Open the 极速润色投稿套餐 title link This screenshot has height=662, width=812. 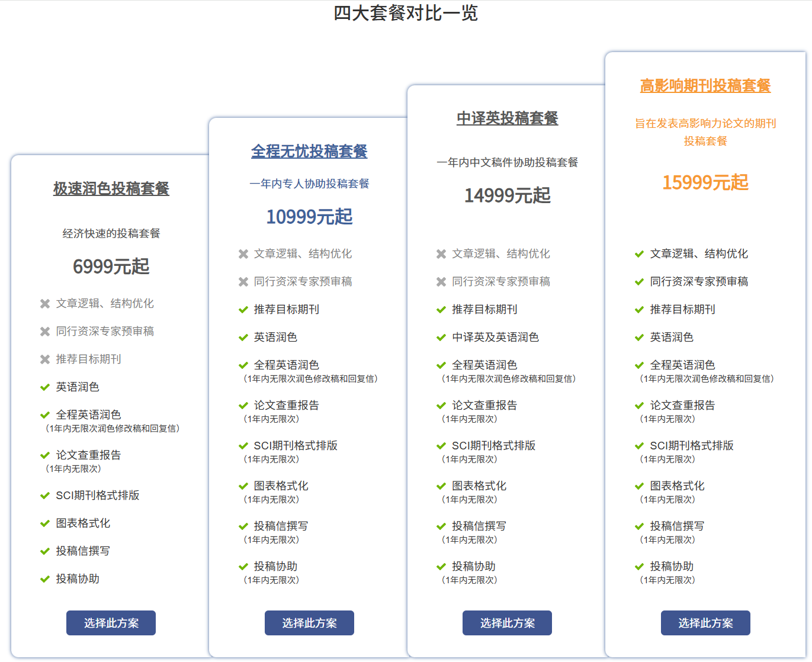click(110, 189)
